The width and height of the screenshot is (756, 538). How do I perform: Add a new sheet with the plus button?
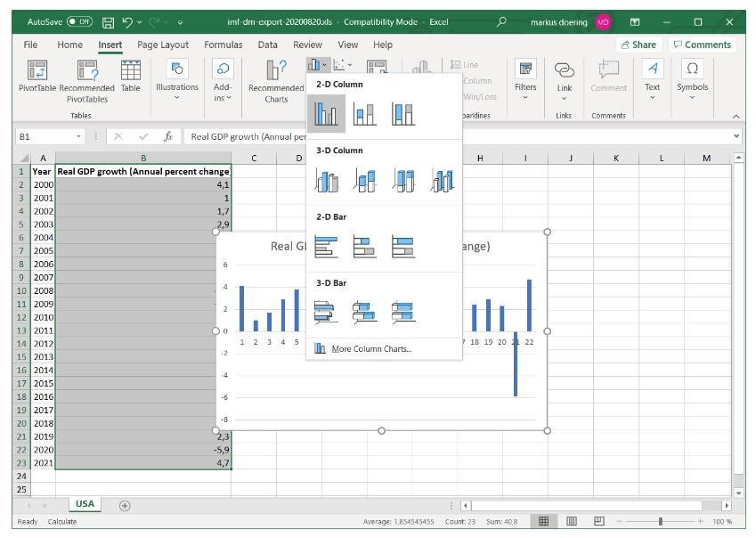125,505
